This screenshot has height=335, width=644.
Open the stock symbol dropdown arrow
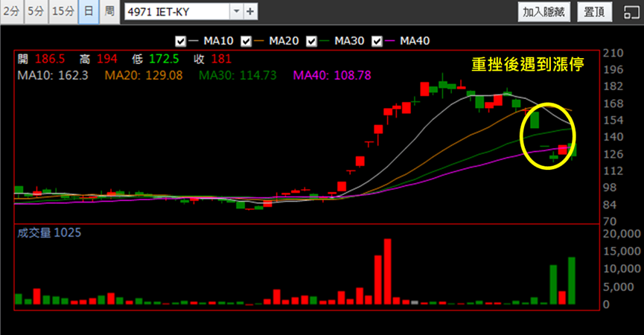(x=236, y=11)
